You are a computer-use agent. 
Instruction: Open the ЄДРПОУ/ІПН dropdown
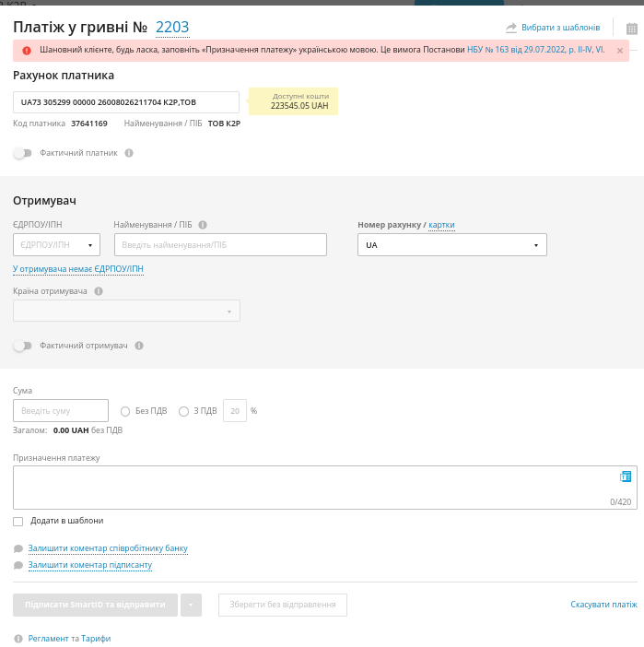click(56, 245)
